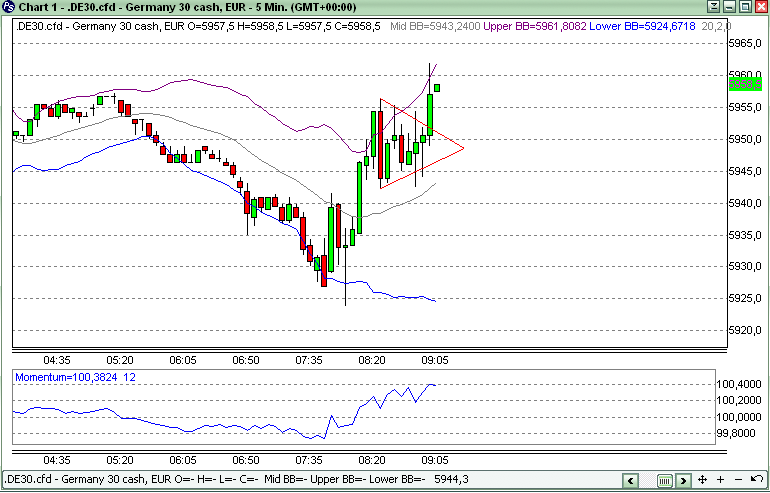Minimize the chart window
Image resolution: width=770 pixels, height=493 pixels.
pos(730,7)
